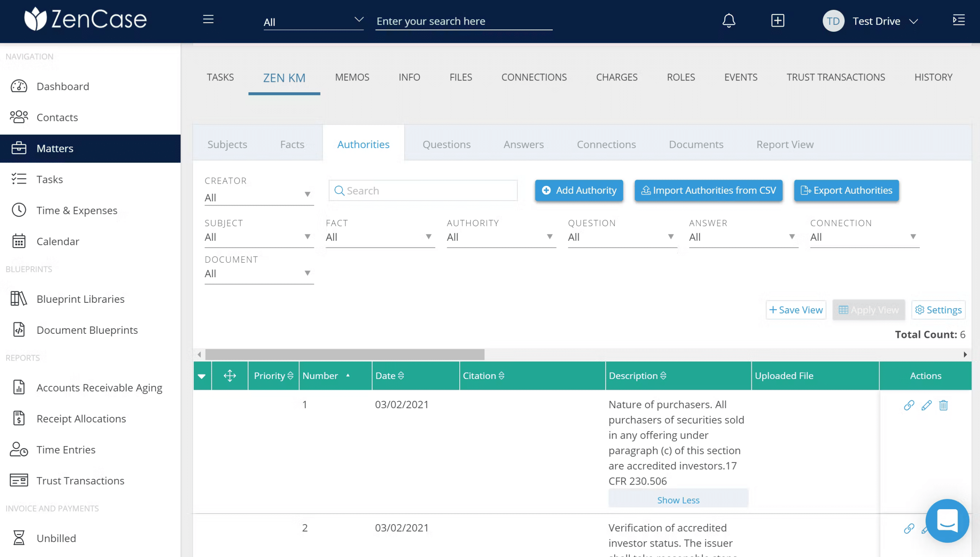Click the Add Authority button
Viewport: 980px width, 557px height.
click(579, 190)
